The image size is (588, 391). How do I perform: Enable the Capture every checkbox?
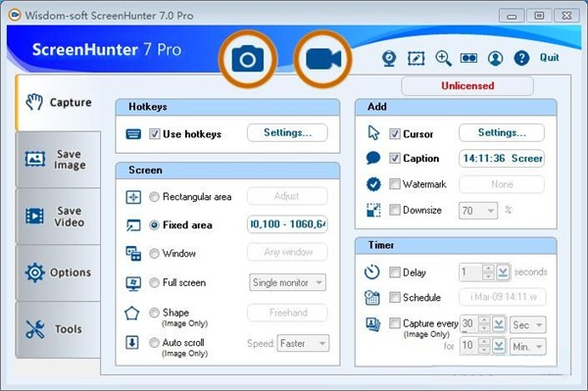click(x=395, y=323)
